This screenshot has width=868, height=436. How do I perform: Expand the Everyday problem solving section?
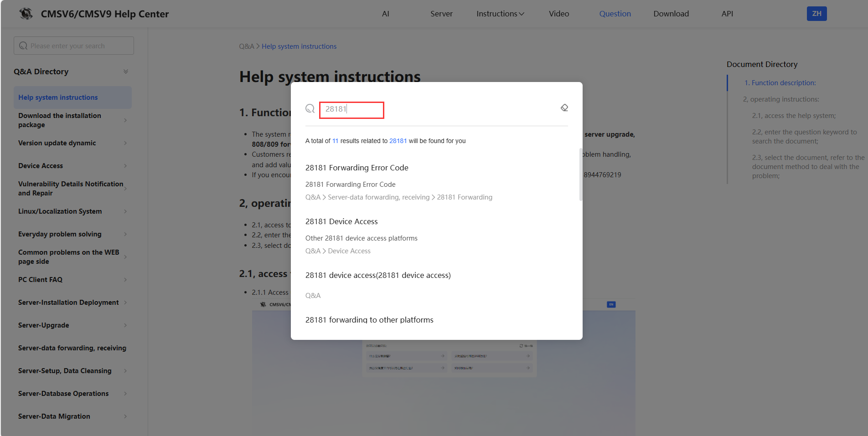click(x=73, y=234)
